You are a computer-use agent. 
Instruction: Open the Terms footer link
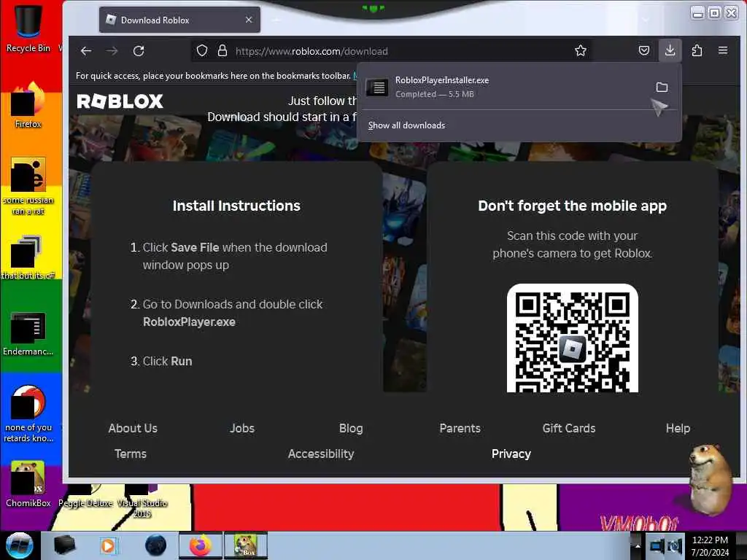pos(131,454)
